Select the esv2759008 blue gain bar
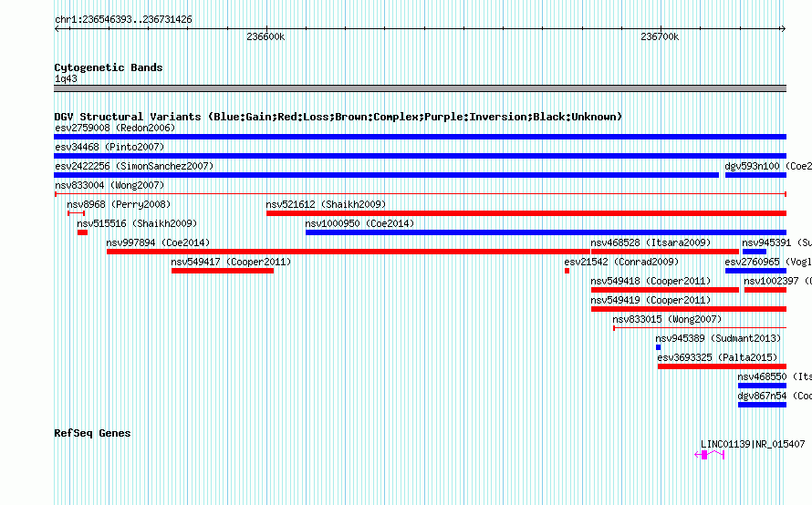The height and width of the screenshot is (505, 812). (x=420, y=137)
